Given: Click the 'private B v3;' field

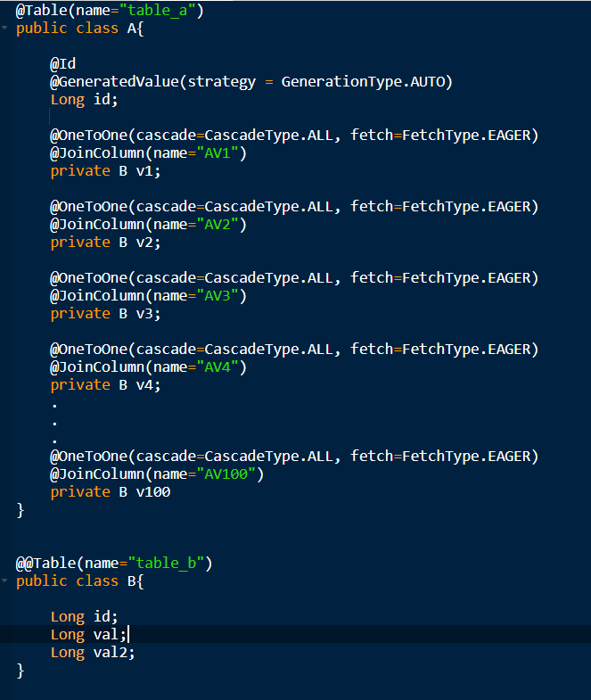Looking at the screenshot, I should tap(105, 314).
